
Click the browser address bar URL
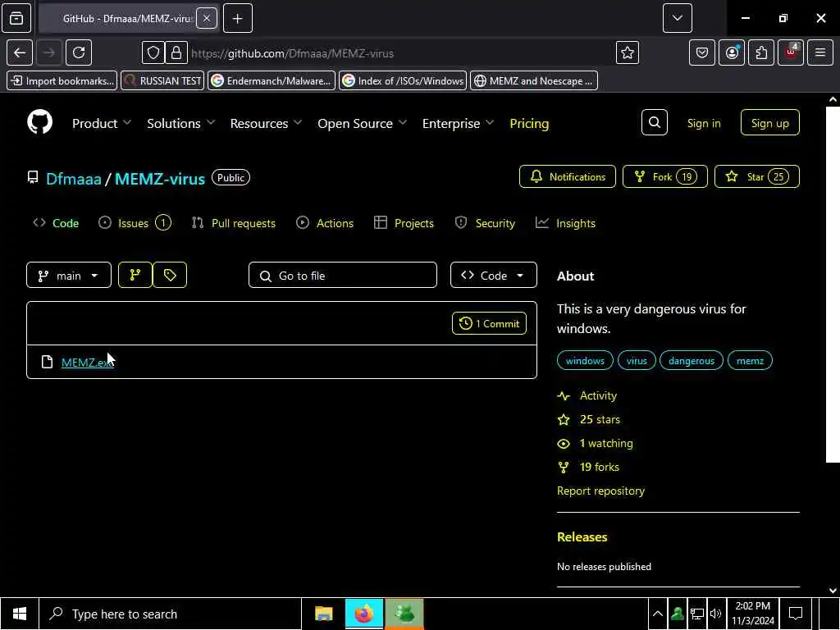coord(293,53)
